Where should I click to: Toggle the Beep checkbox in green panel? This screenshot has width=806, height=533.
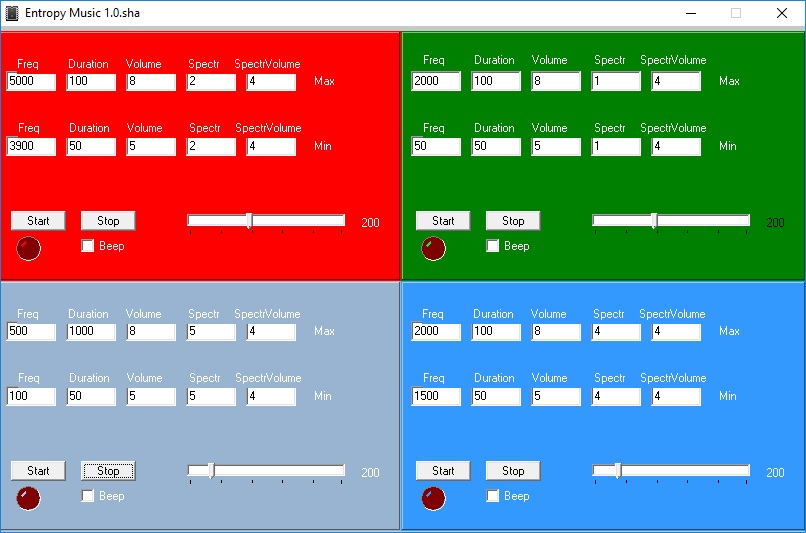(x=493, y=246)
